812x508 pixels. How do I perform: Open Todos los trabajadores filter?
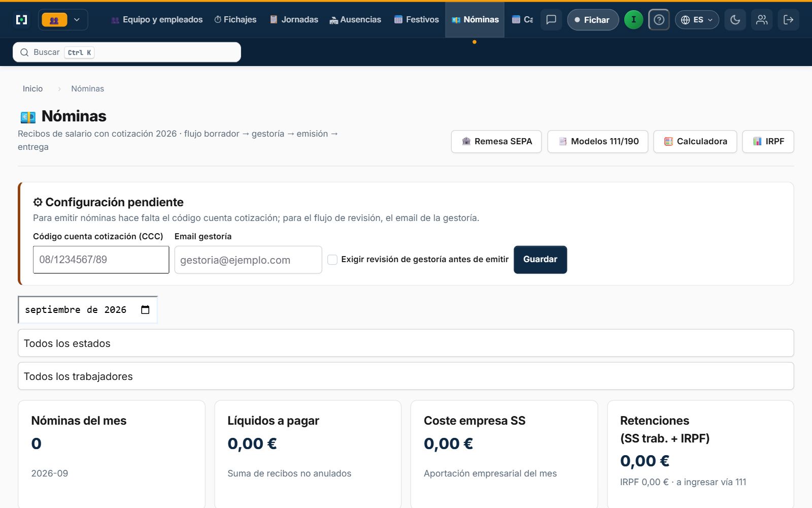click(x=406, y=376)
